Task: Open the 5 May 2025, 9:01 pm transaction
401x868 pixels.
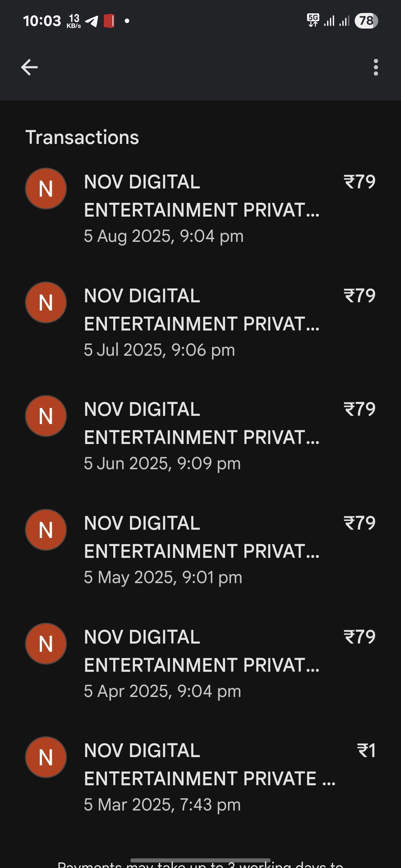Action: coord(201,550)
